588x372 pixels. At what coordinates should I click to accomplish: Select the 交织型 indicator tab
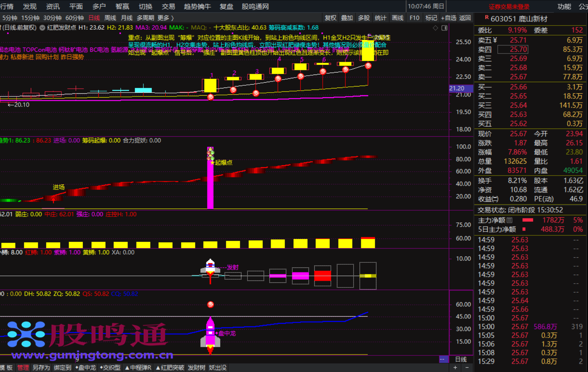click(x=110, y=368)
